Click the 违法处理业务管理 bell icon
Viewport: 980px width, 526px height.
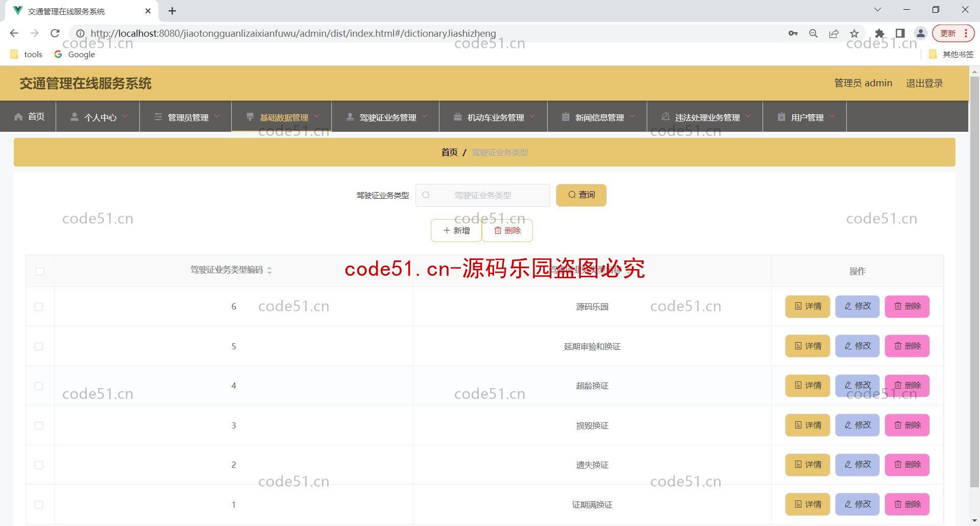click(665, 117)
